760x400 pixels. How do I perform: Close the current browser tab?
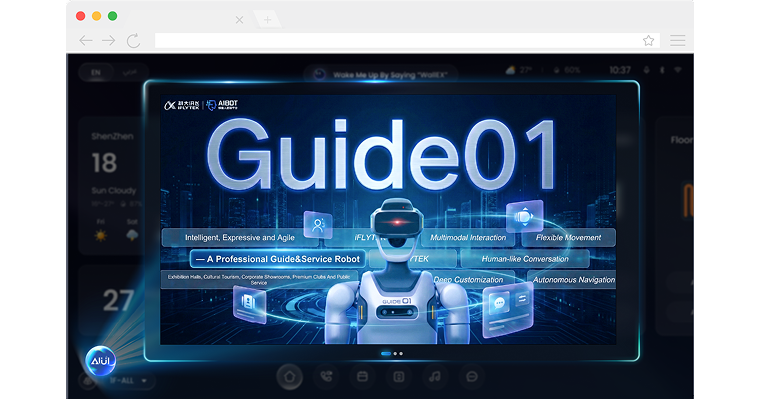pyautogui.click(x=239, y=20)
